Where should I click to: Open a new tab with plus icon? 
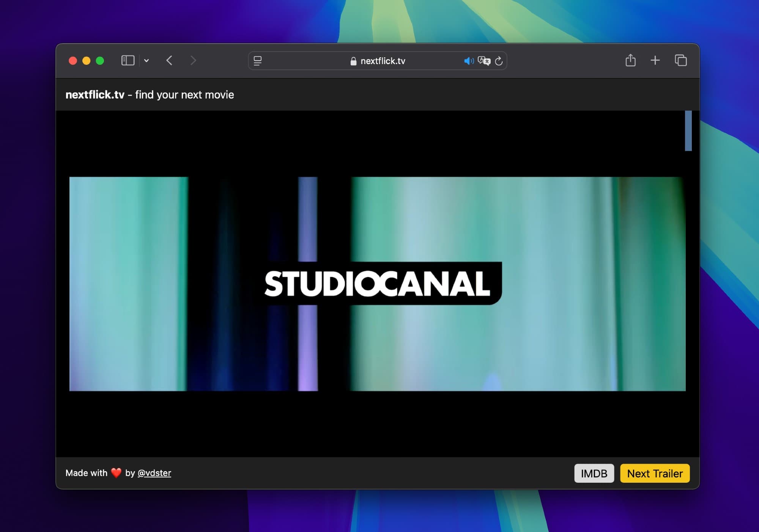coord(655,60)
